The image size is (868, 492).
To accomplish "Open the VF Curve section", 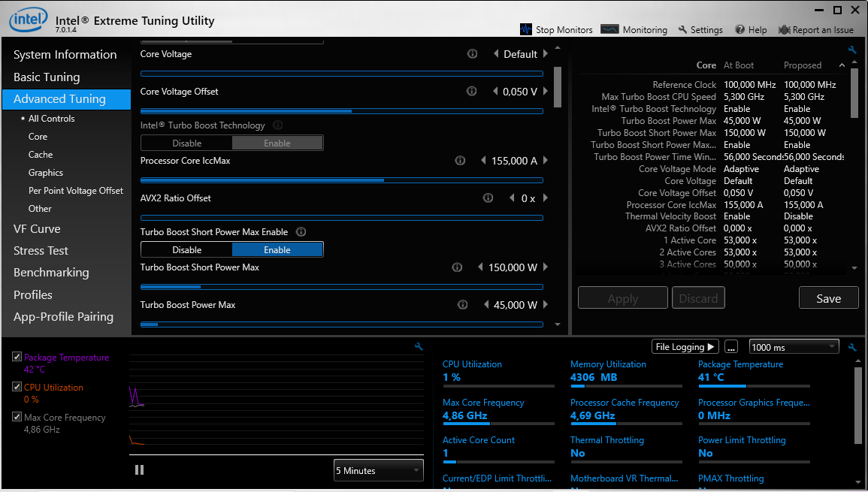I will 37,228.
